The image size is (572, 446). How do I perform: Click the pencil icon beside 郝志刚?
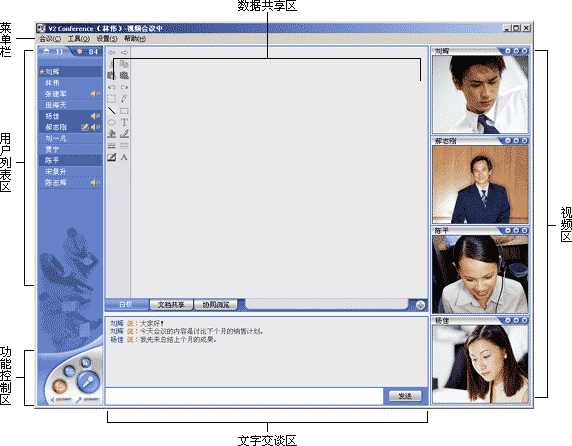(85, 127)
